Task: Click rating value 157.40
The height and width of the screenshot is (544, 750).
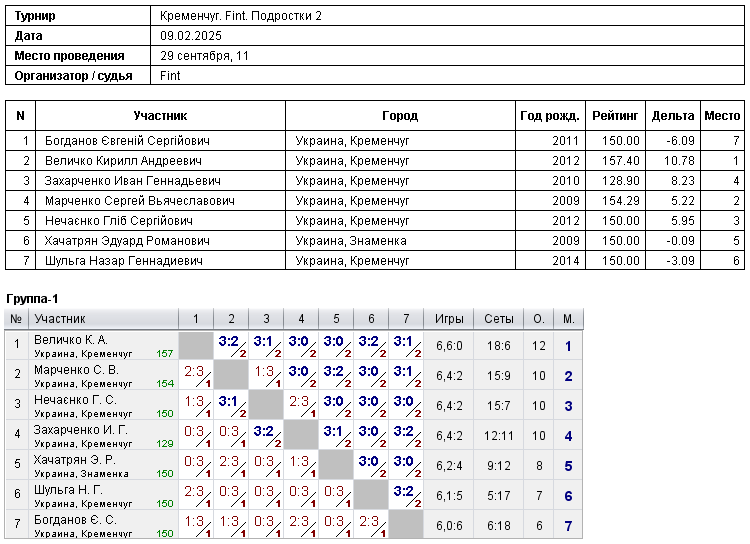Action: 620,161
